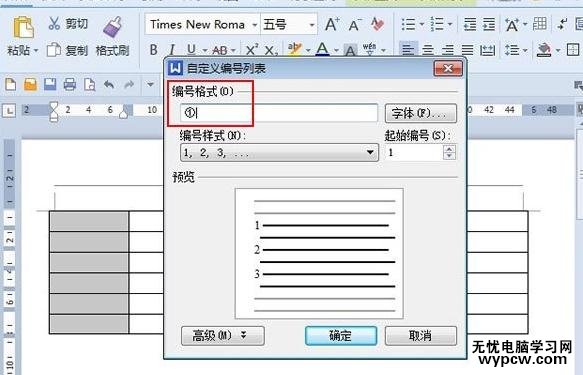This screenshot has height=375, width=583.
Task: Expand the Advanced (M) options button
Action: [223, 336]
